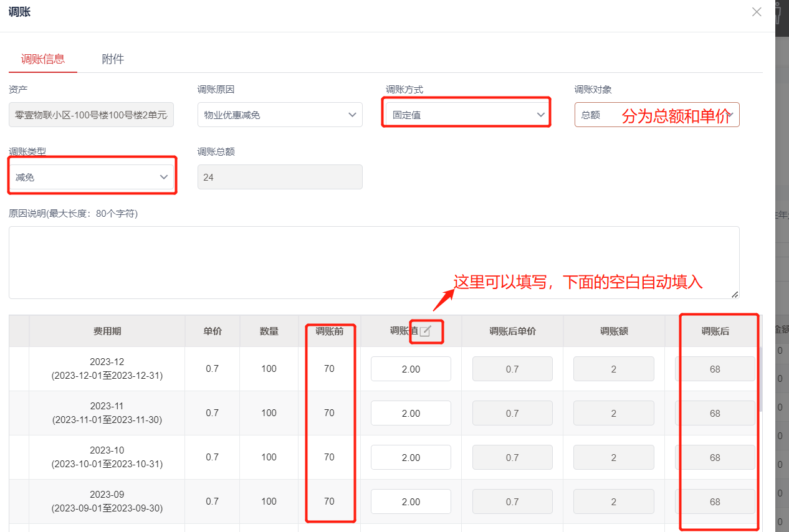
Task: Edit 调账值 input for 2023-10 row
Action: point(411,457)
